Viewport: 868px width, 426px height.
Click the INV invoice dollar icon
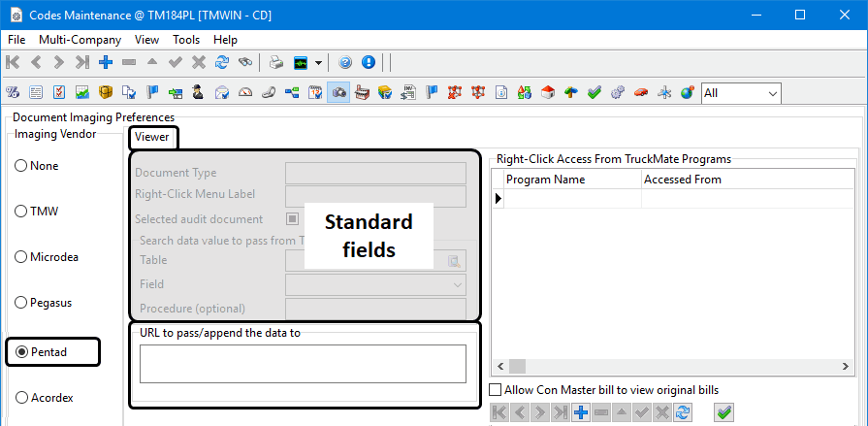pyautogui.click(x=408, y=93)
